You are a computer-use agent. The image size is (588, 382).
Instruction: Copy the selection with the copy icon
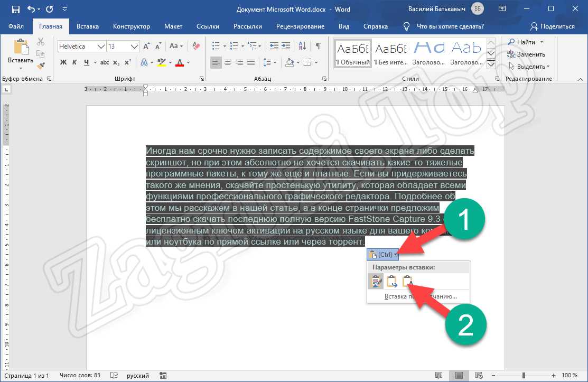[x=41, y=53]
